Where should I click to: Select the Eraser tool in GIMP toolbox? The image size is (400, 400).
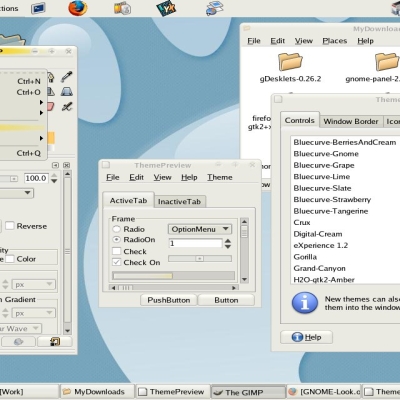click(50, 107)
